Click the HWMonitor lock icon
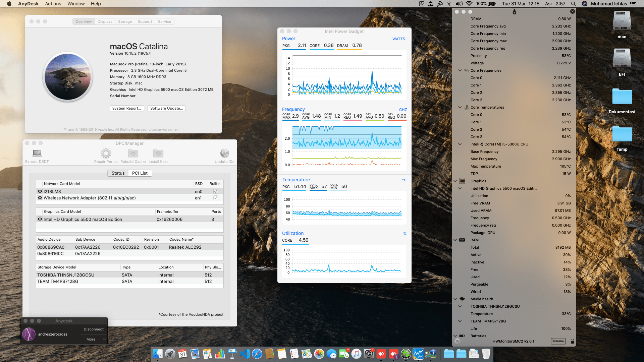Viewport: 644px width, 362px height. coord(572,341)
